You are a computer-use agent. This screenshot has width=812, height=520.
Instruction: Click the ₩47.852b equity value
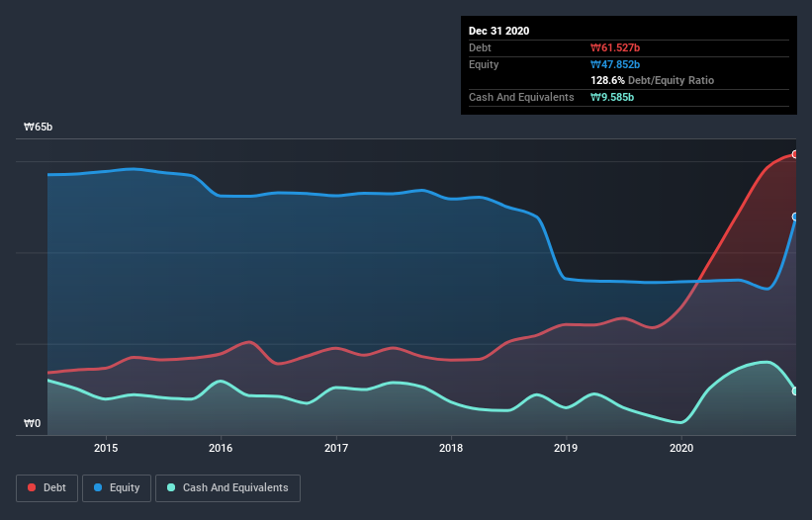615,64
